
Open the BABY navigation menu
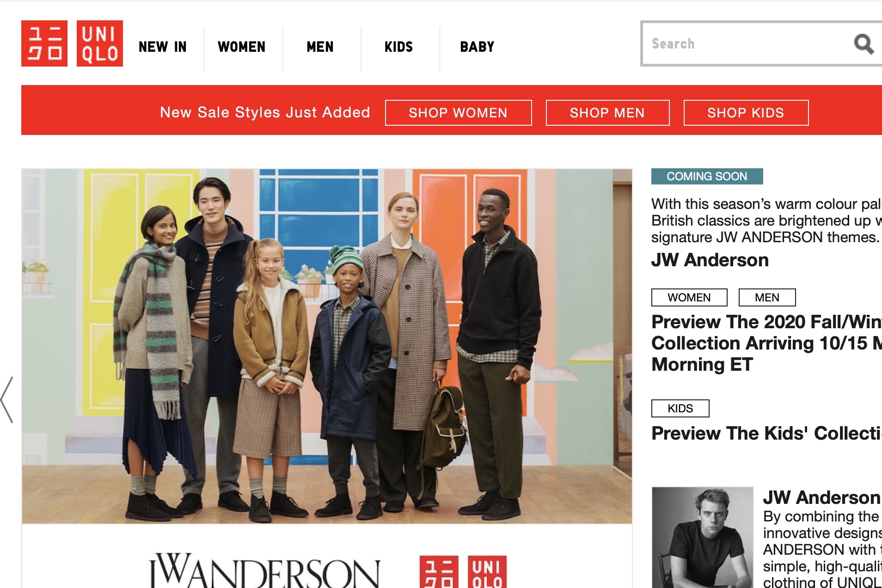tap(477, 47)
